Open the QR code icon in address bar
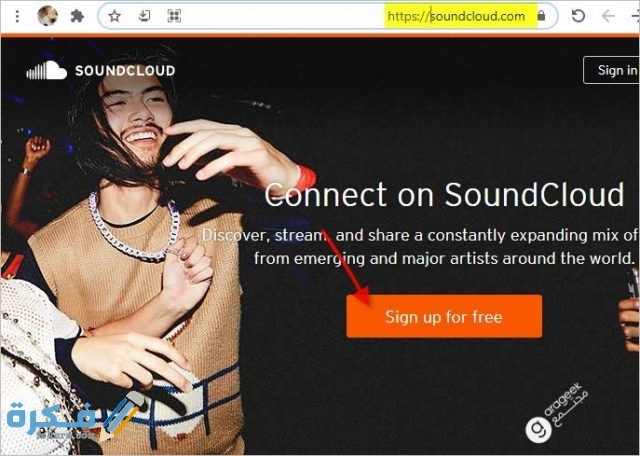 (174, 16)
